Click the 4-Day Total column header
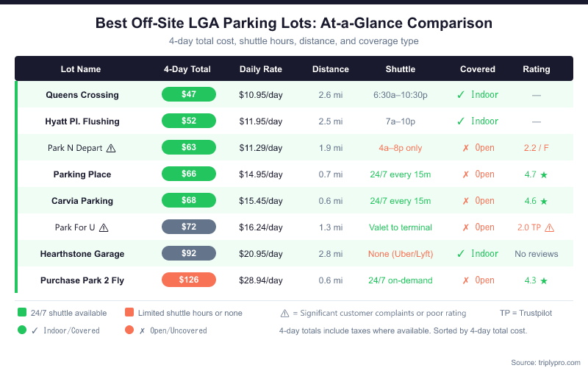 click(x=187, y=69)
